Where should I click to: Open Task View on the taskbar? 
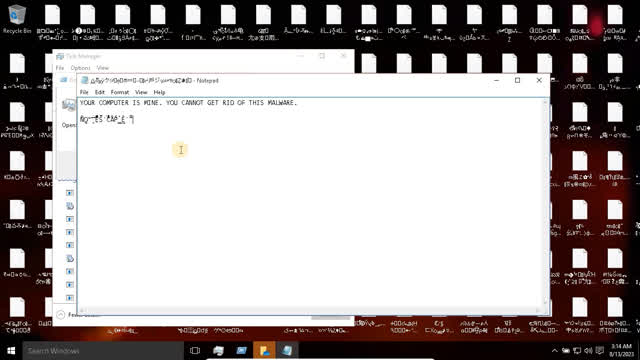[195, 351]
